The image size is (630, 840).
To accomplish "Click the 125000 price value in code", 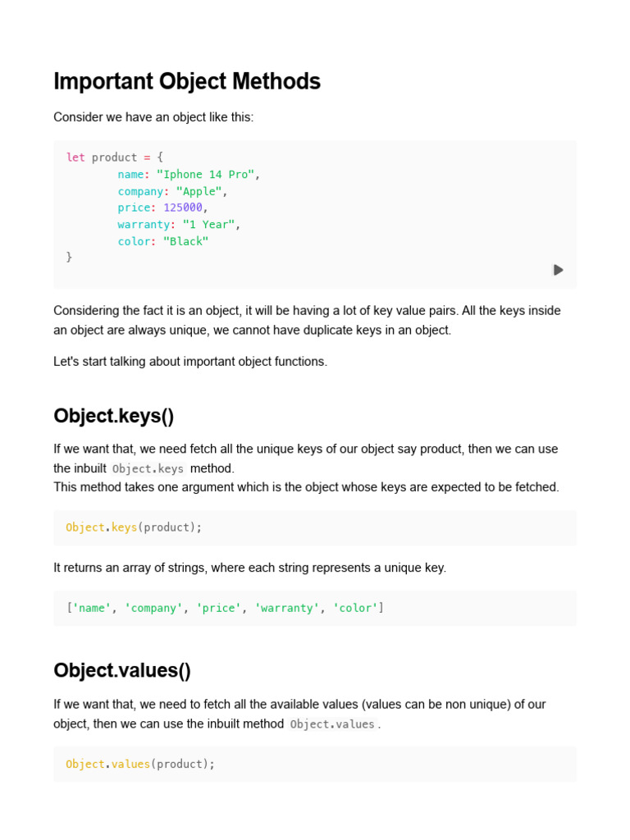I will coord(179,208).
